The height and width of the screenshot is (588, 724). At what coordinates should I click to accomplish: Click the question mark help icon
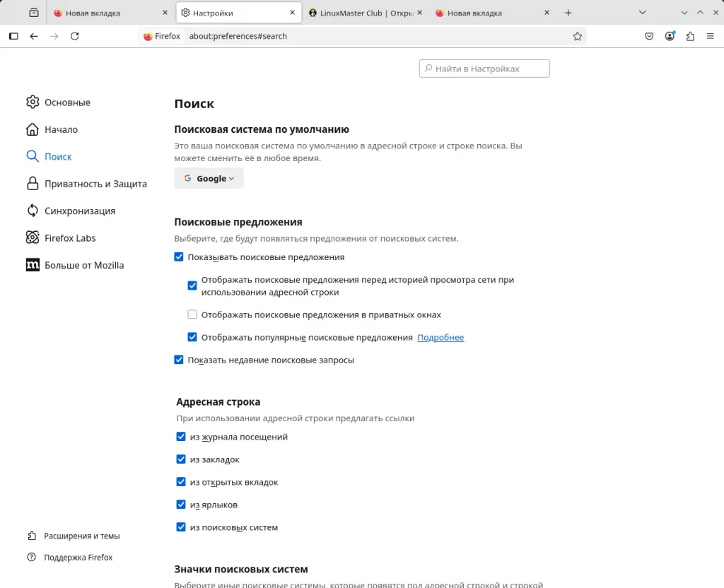31,557
